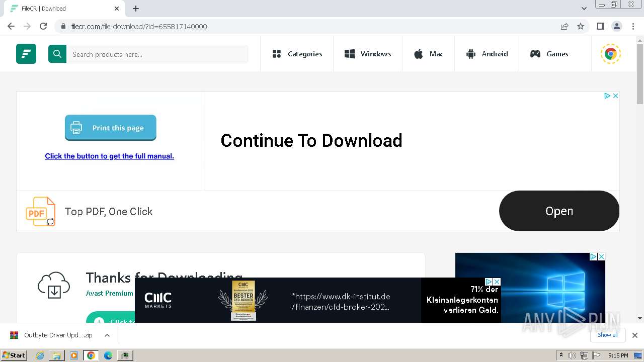Open the Android section
The width and height of the screenshot is (644, 362).
point(487,54)
